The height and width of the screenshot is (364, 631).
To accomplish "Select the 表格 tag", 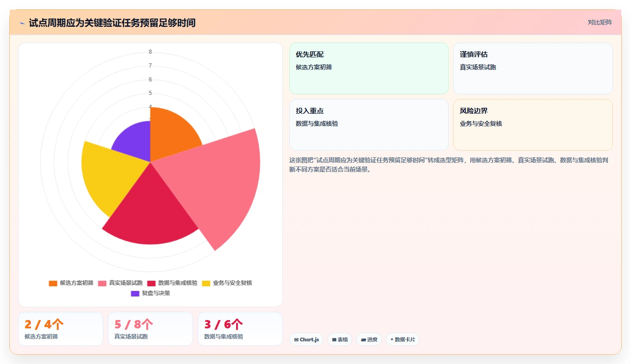I will pos(340,339).
